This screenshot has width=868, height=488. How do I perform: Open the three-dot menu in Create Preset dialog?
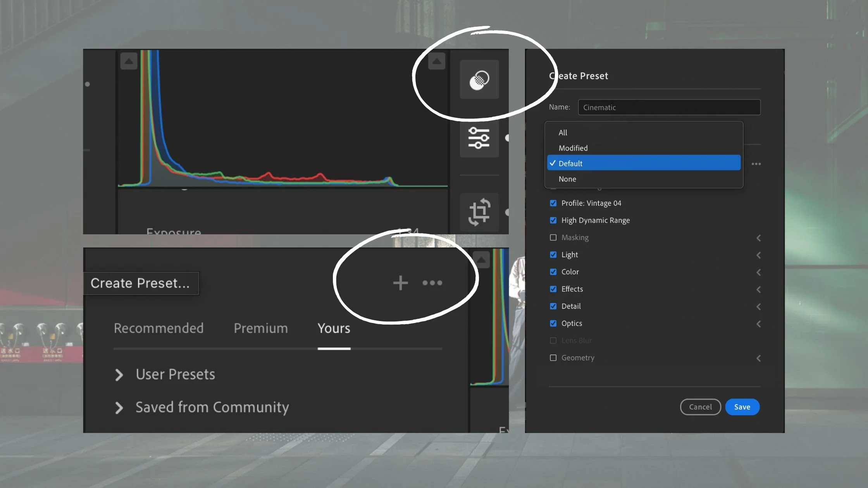[x=756, y=164]
